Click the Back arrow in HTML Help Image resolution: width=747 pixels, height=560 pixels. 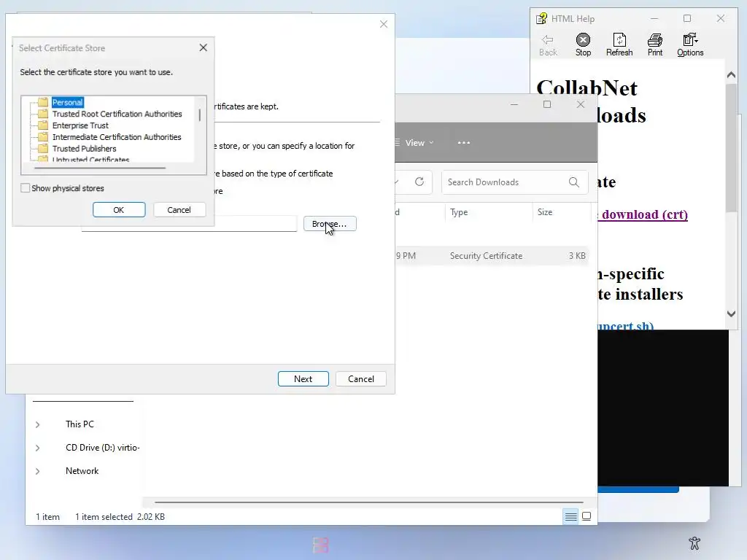[x=547, y=39]
